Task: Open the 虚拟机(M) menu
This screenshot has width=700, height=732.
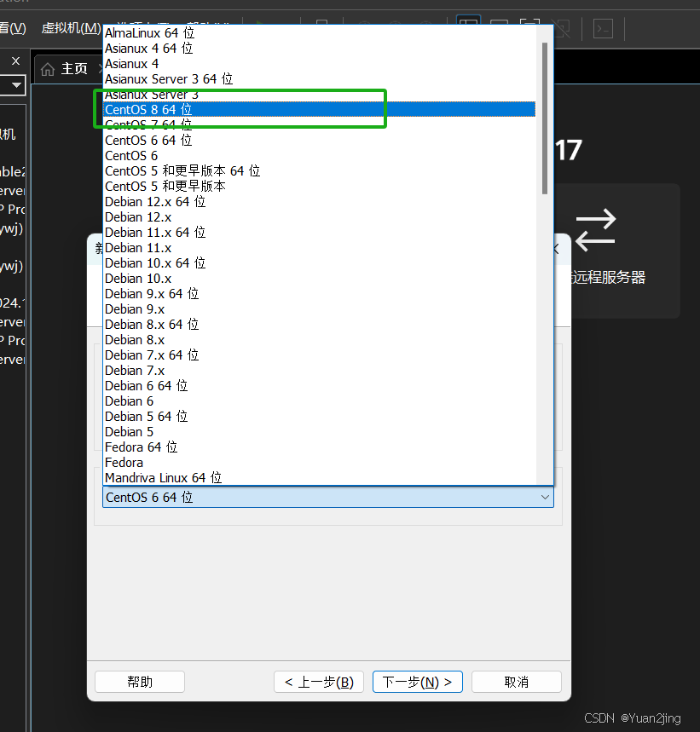Action: [x=71, y=28]
